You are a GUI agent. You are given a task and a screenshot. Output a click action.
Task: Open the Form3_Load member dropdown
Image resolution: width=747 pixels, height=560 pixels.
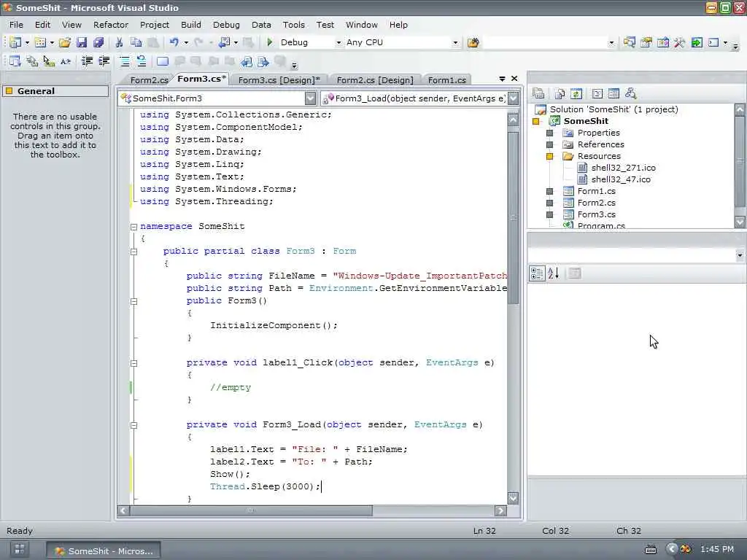513,98
